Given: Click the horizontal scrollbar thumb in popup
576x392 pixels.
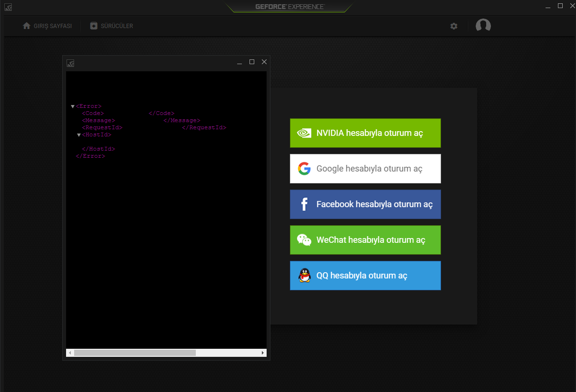Looking at the screenshot, I should (x=135, y=353).
